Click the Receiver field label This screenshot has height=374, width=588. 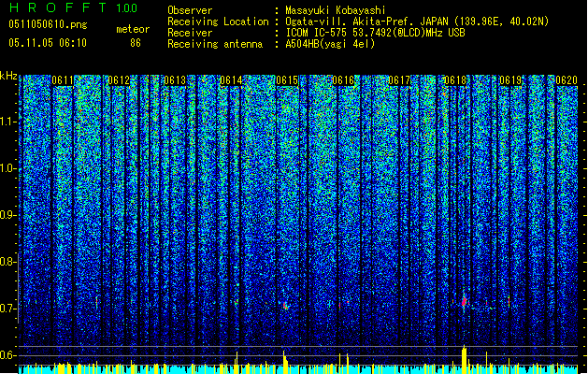190,33
